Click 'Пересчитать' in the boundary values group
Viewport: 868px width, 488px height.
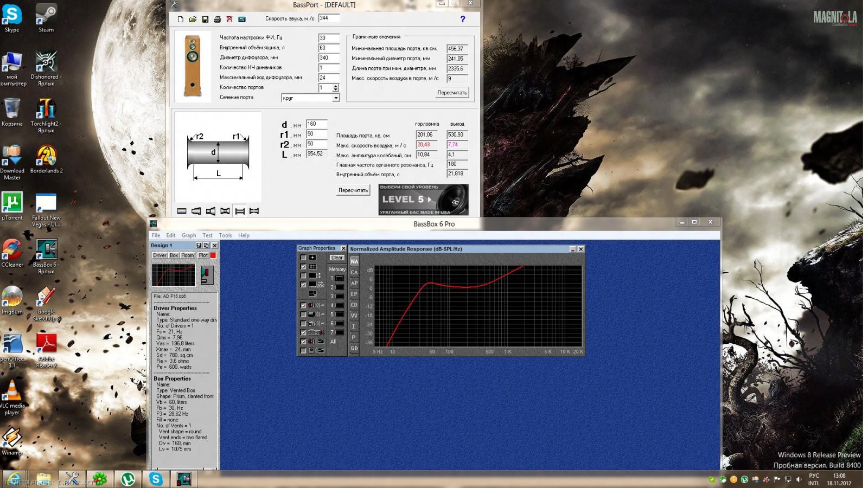(452, 93)
